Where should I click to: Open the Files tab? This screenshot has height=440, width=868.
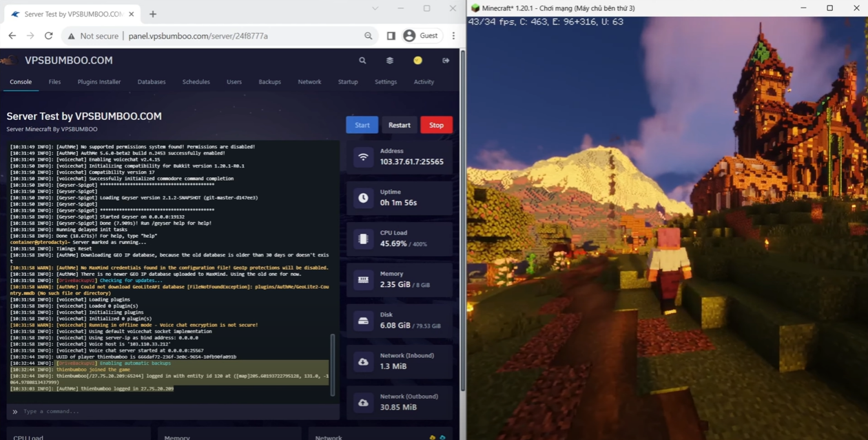pyautogui.click(x=54, y=81)
